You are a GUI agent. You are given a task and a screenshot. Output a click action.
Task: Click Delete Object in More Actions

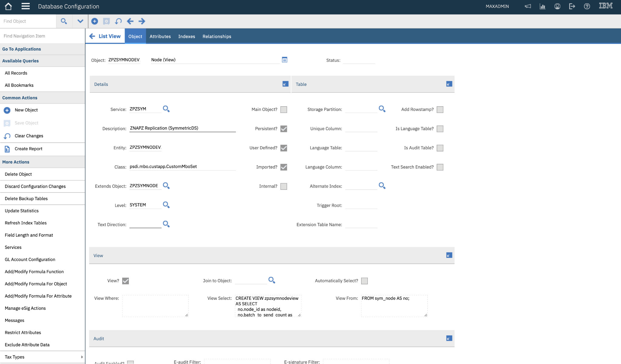point(18,174)
